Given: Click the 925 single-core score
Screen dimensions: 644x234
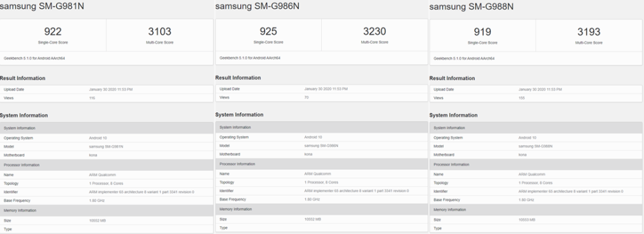Looking at the screenshot, I should [x=268, y=31].
